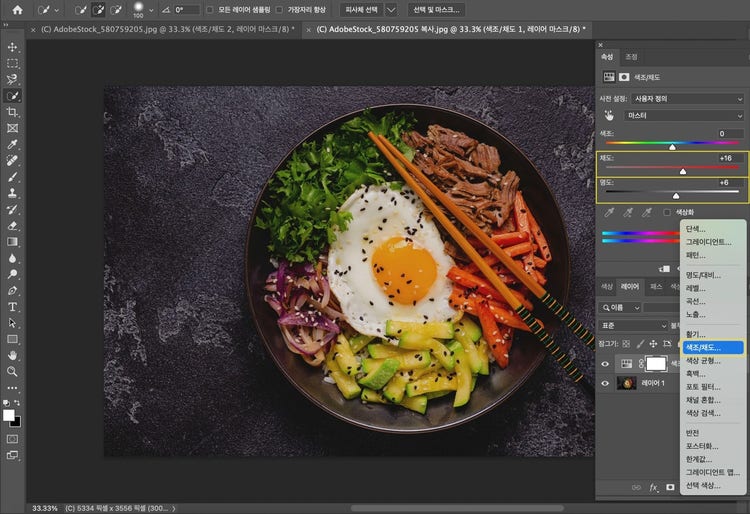The width and height of the screenshot is (750, 514).
Task: Click the targeted adjustment hand icon
Action: point(609,116)
